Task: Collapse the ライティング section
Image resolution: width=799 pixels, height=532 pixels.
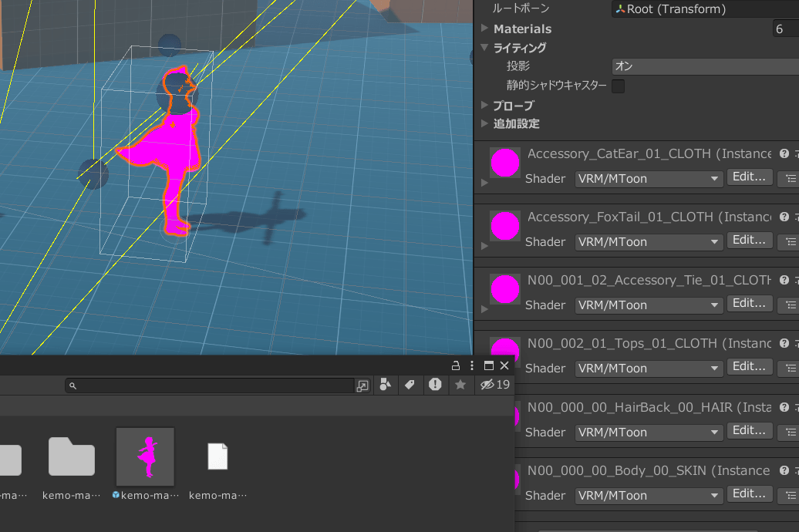Action: pyautogui.click(x=484, y=48)
